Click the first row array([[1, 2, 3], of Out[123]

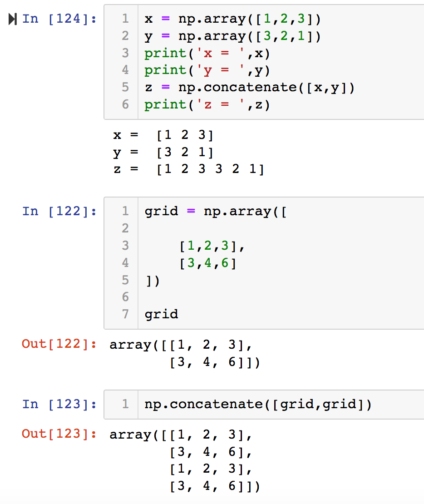pos(181,435)
